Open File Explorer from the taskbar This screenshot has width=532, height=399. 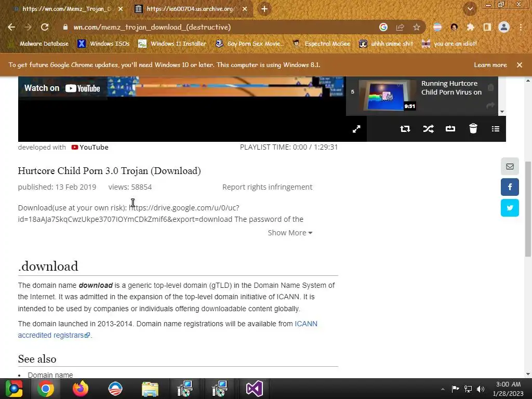(x=150, y=389)
